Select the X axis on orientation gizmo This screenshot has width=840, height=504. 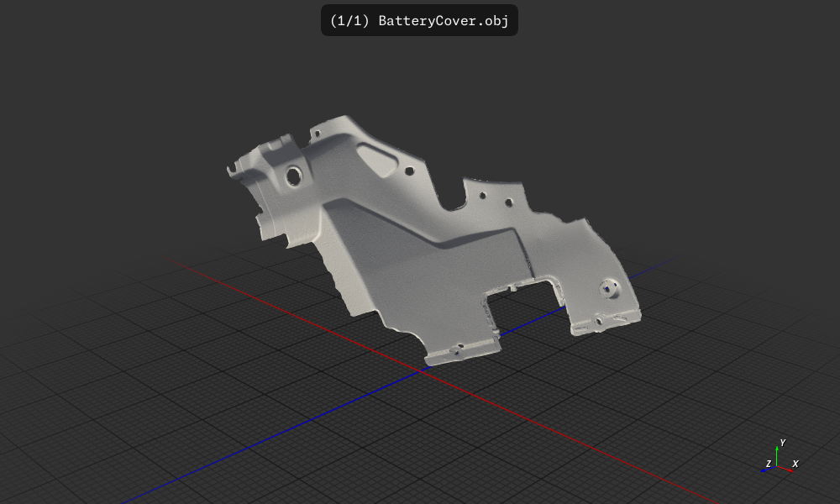(x=795, y=464)
